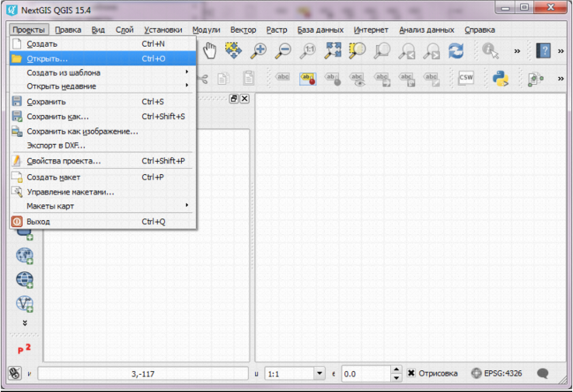This screenshot has height=392, width=573.
Task: Undock the layers panel float button
Action: pyautogui.click(x=234, y=99)
